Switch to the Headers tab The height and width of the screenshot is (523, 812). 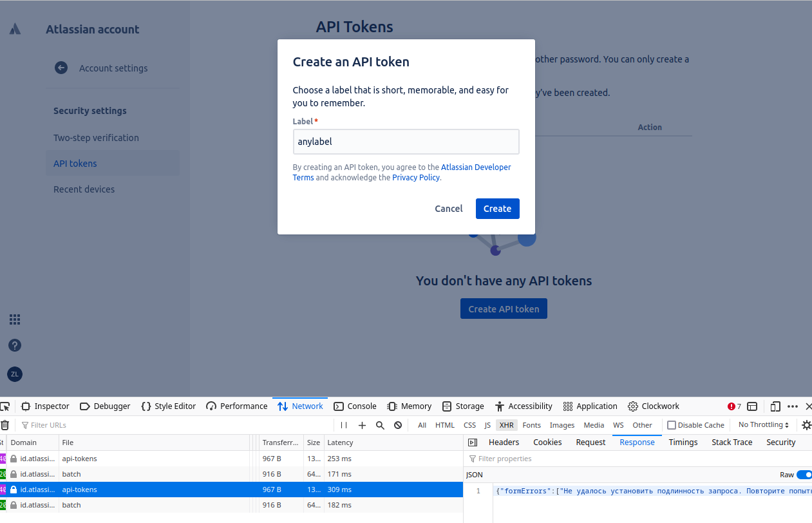[504, 442]
